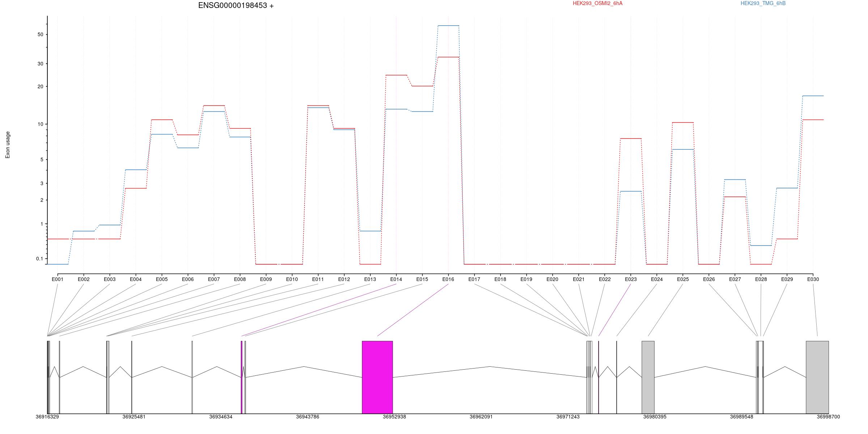Click exon label E025
The height and width of the screenshot is (434, 868).
[683, 279]
